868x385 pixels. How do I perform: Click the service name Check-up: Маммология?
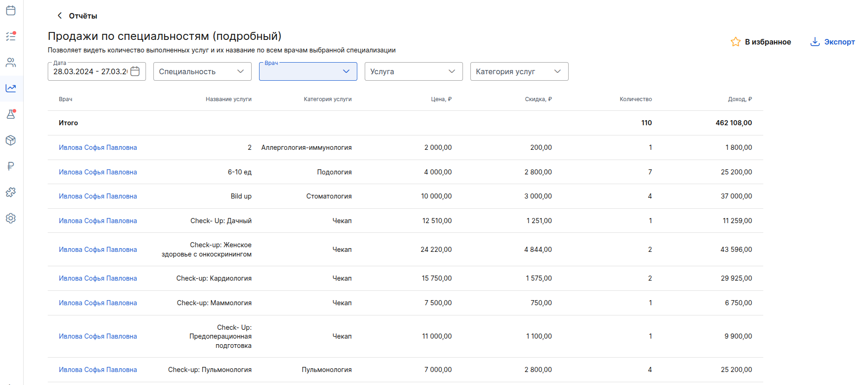pos(214,303)
